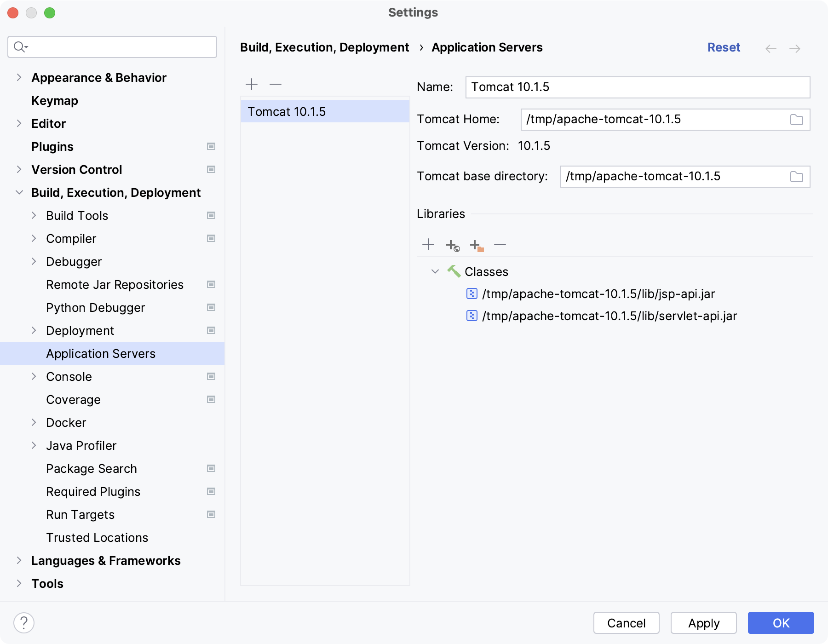828x644 pixels.
Task: Select the servlet-api.jar library entry
Action: 609,316
